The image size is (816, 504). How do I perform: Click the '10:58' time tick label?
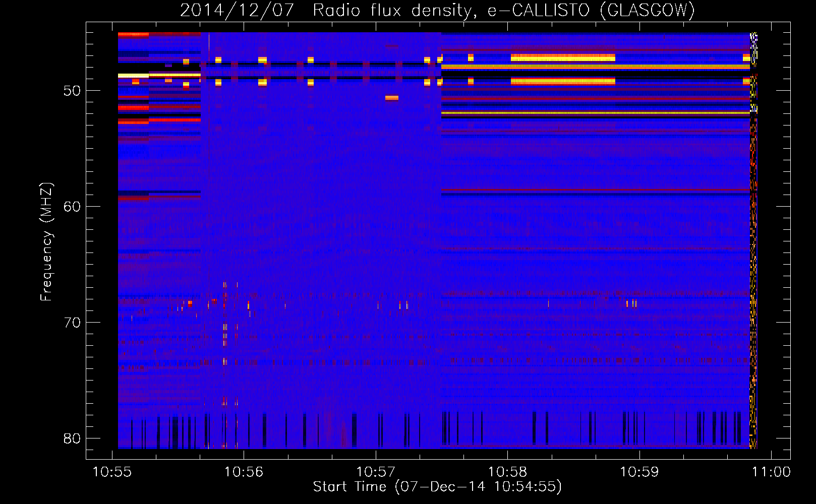(508, 472)
